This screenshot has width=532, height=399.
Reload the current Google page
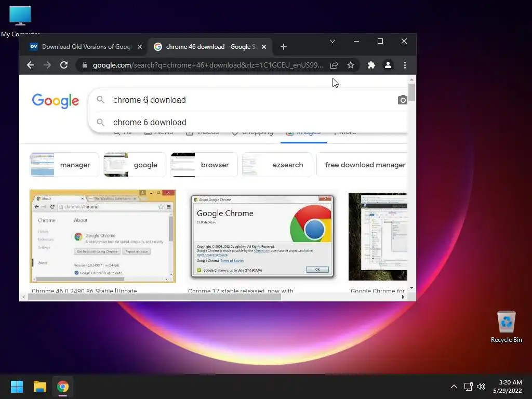coord(64,65)
